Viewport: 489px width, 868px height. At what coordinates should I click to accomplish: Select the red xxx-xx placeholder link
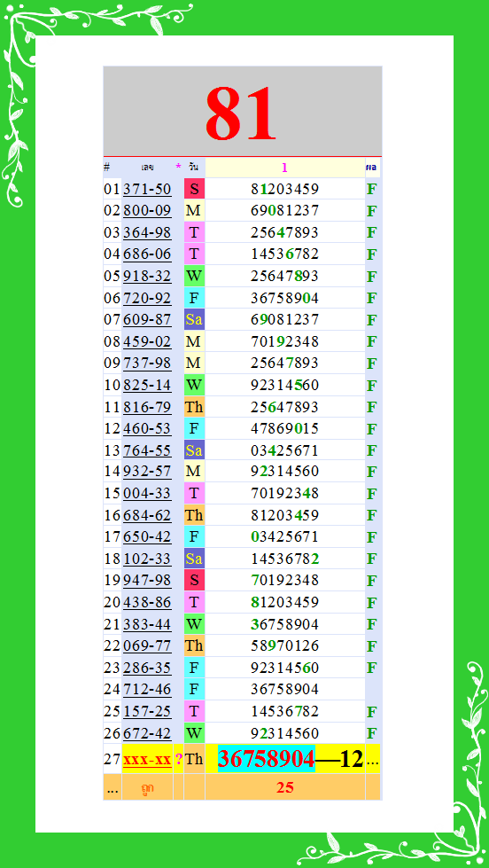pyautogui.click(x=147, y=760)
